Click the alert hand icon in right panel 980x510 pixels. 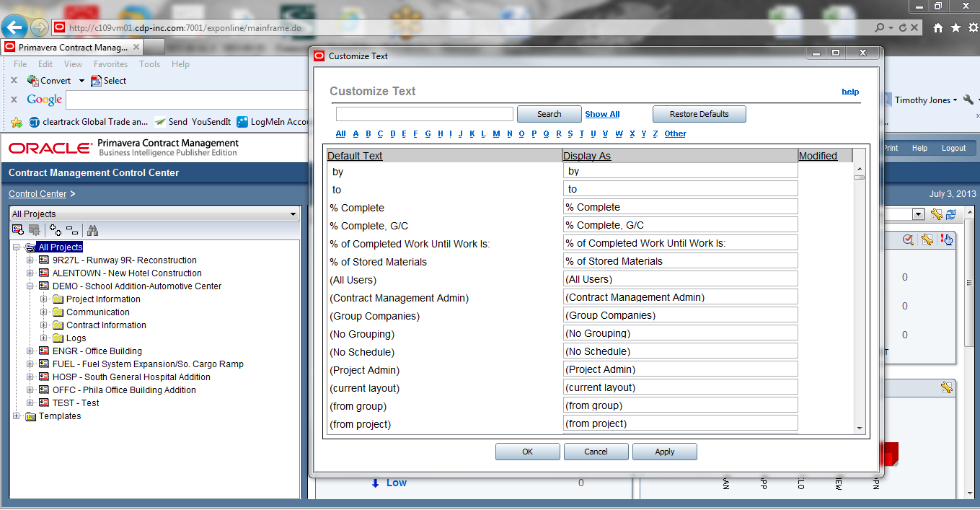click(x=947, y=239)
